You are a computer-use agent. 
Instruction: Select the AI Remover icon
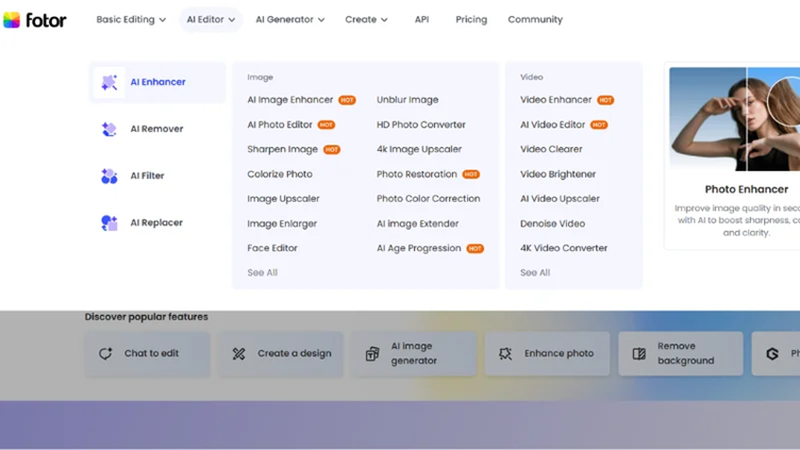point(109,129)
